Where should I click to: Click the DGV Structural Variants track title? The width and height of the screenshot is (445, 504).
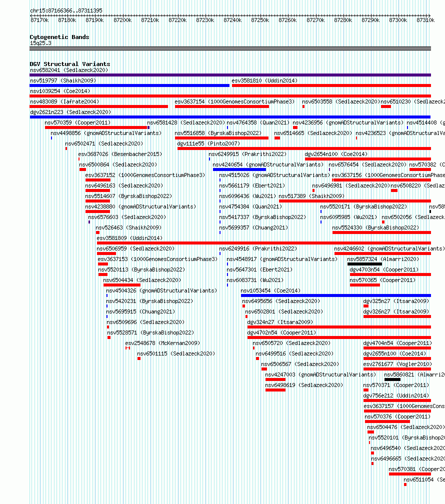pos(70,64)
